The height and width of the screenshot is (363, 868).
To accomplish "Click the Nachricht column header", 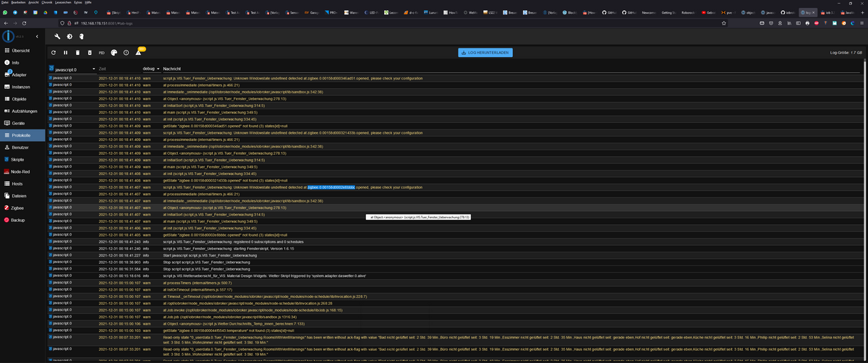I will click(171, 69).
